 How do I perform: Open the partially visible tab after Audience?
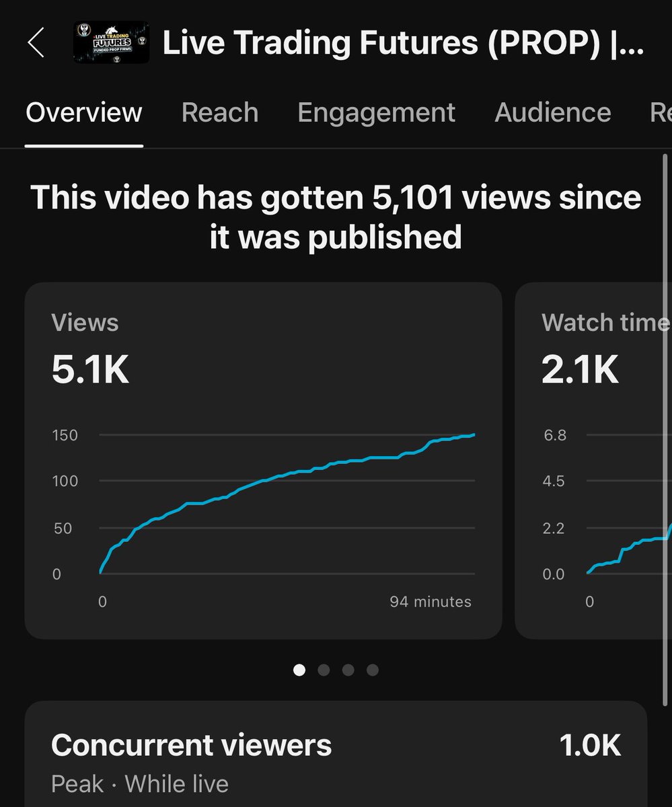click(661, 112)
